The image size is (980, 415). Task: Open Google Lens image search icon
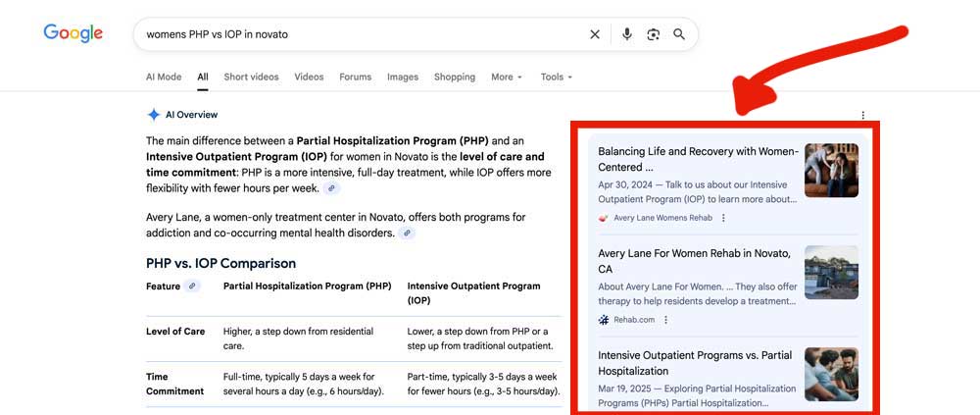click(654, 34)
